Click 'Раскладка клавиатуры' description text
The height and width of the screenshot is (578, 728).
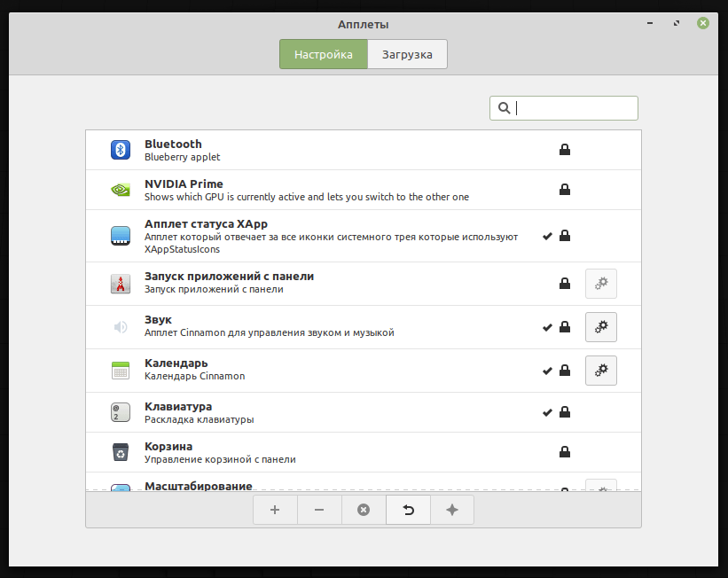click(x=200, y=419)
